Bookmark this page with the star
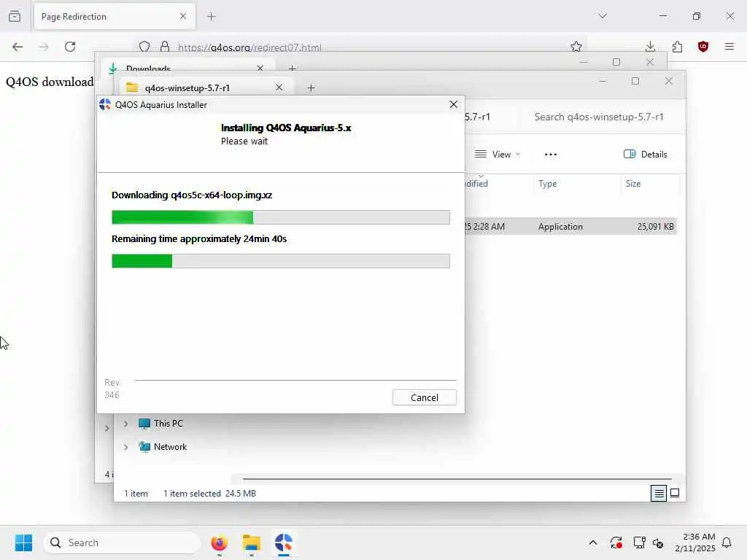The image size is (747, 560). tap(576, 47)
